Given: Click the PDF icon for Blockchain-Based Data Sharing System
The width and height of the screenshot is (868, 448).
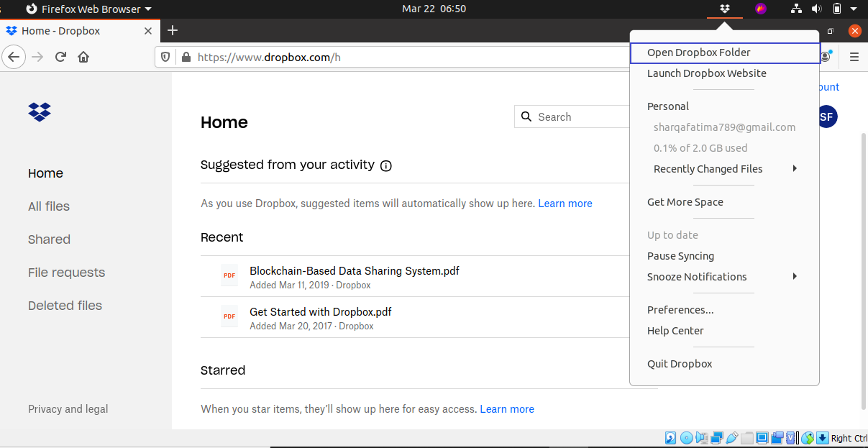Looking at the screenshot, I should pyautogui.click(x=229, y=275).
